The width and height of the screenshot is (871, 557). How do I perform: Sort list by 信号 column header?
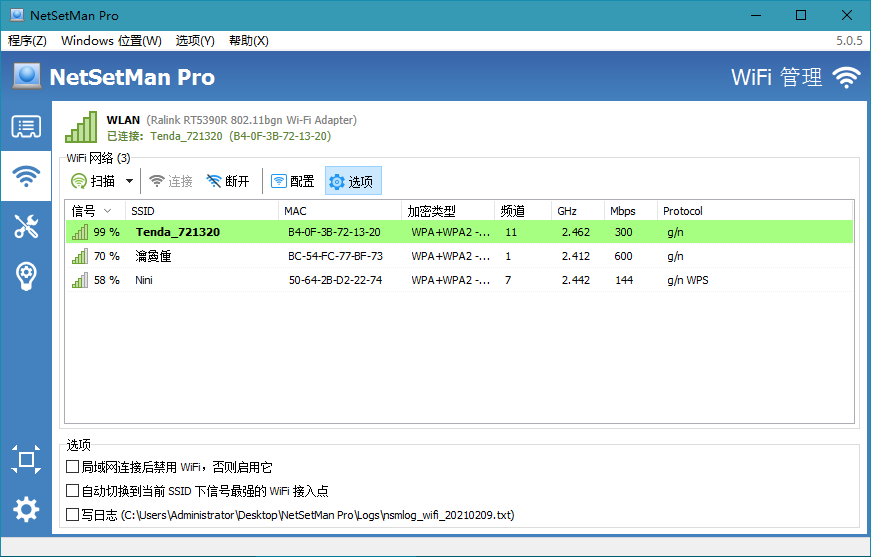pos(92,211)
